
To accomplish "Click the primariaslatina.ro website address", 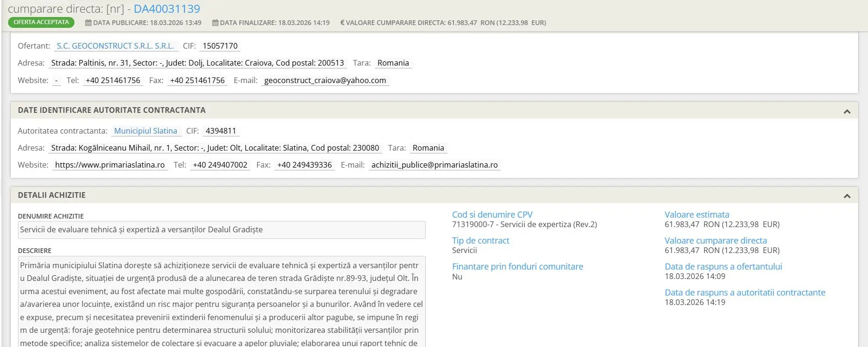I will point(110,165).
